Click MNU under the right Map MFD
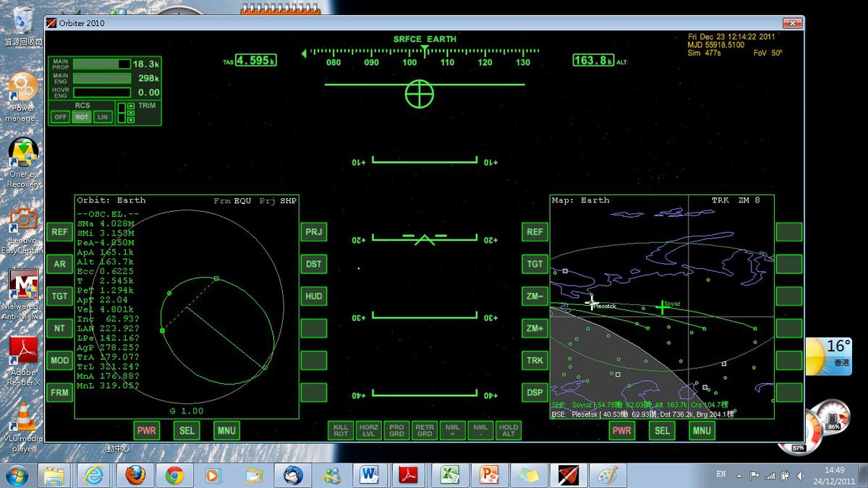The image size is (868, 488). tap(702, 430)
